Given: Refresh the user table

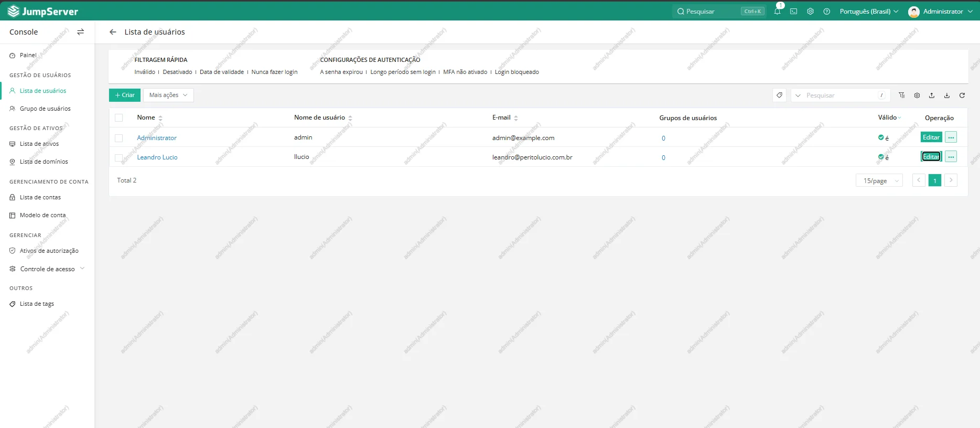Looking at the screenshot, I should (962, 95).
